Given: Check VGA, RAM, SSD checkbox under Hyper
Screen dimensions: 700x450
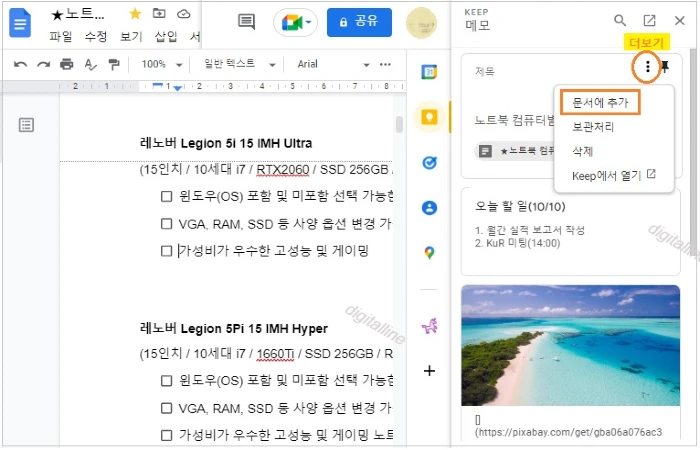Looking at the screenshot, I should tap(167, 408).
